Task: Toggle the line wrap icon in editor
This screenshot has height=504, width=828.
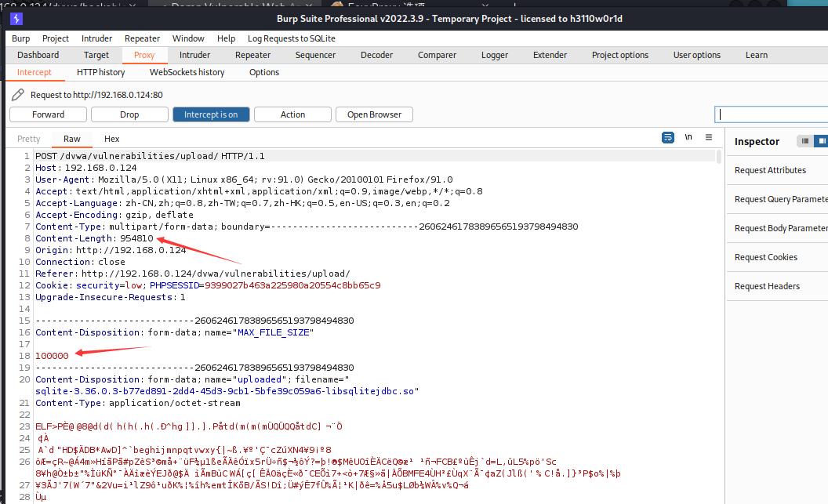Action: [x=667, y=137]
